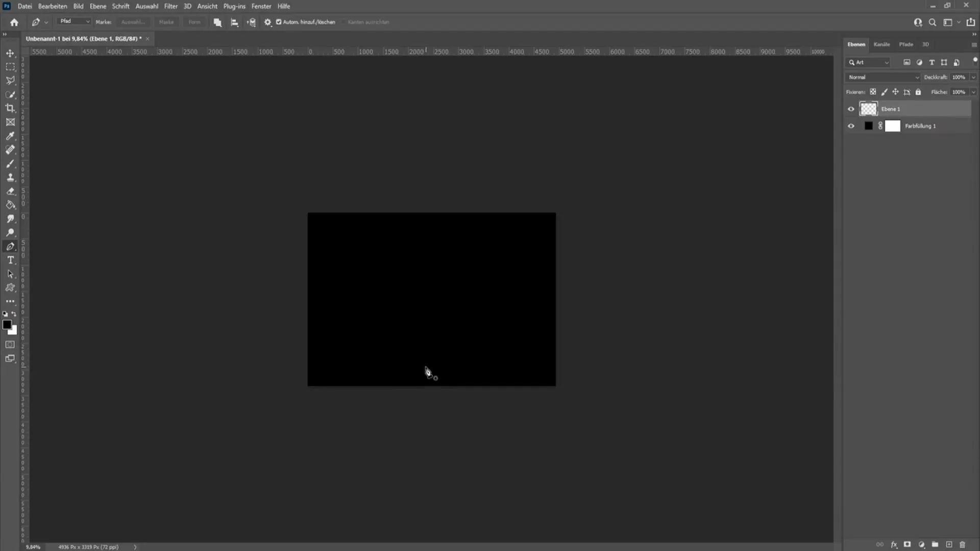Select the Custom Shape tool
980x551 pixels.
click(10, 288)
